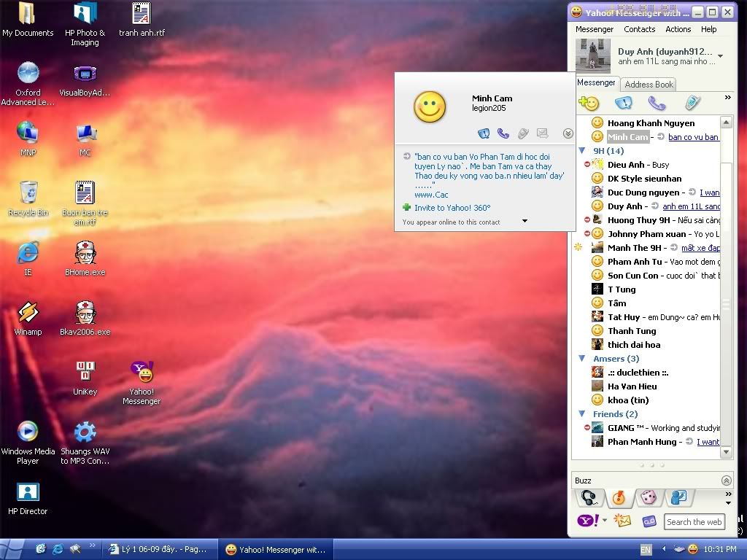This screenshot has height=560, width=747.
Task: Open the Contacts menu
Action: click(x=639, y=29)
